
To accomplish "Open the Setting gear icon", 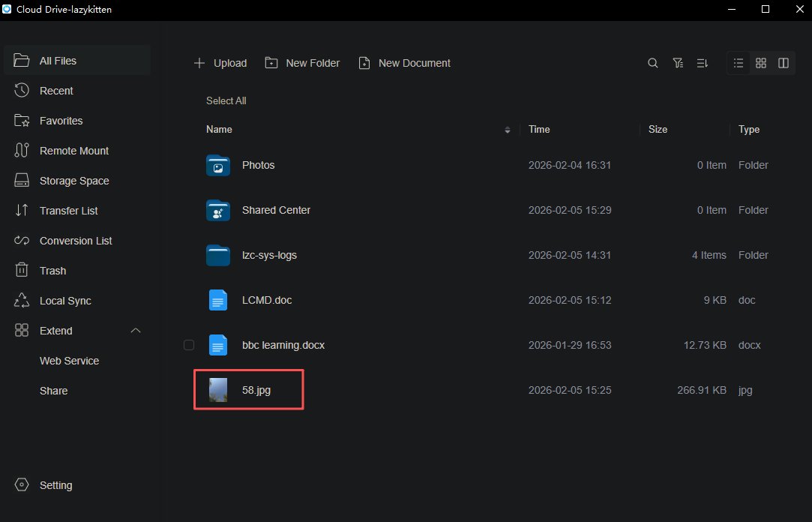I will 22,484.
